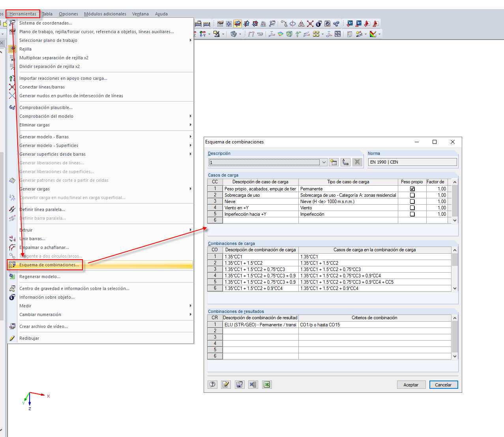Check Peso propio checkbox for Viento en +Y
The height and width of the screenshot is (437, 504).
[412, 208]
